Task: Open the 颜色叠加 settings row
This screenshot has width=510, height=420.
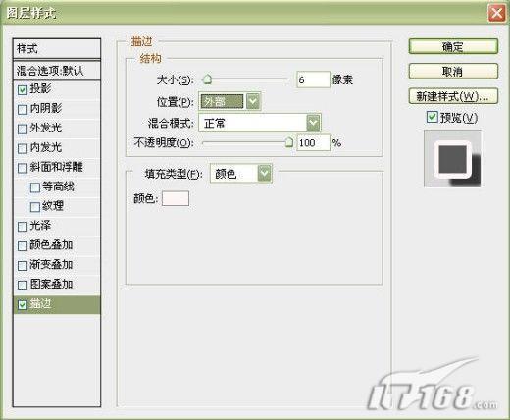Action: click(57, 245)
